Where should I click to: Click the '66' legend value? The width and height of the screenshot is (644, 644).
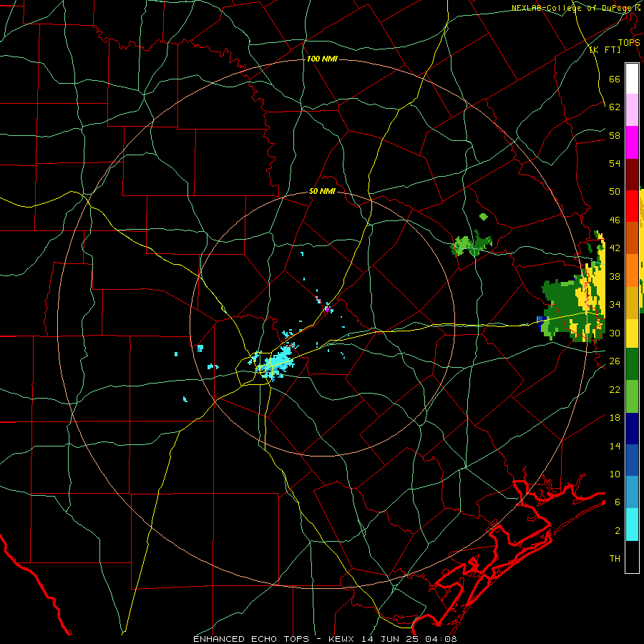615,79
